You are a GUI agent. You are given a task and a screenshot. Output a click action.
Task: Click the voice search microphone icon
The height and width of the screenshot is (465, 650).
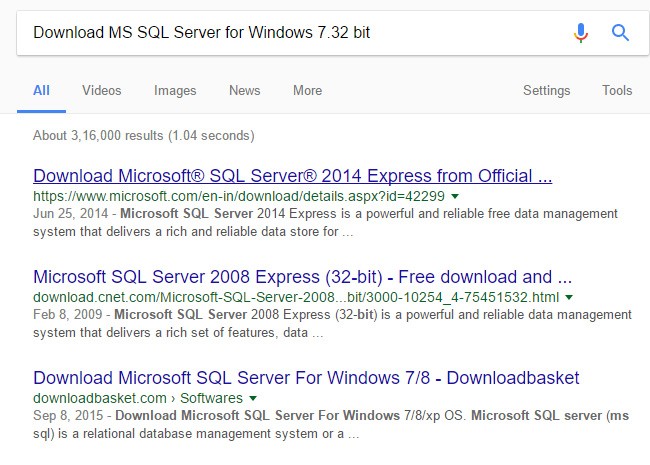581,33
